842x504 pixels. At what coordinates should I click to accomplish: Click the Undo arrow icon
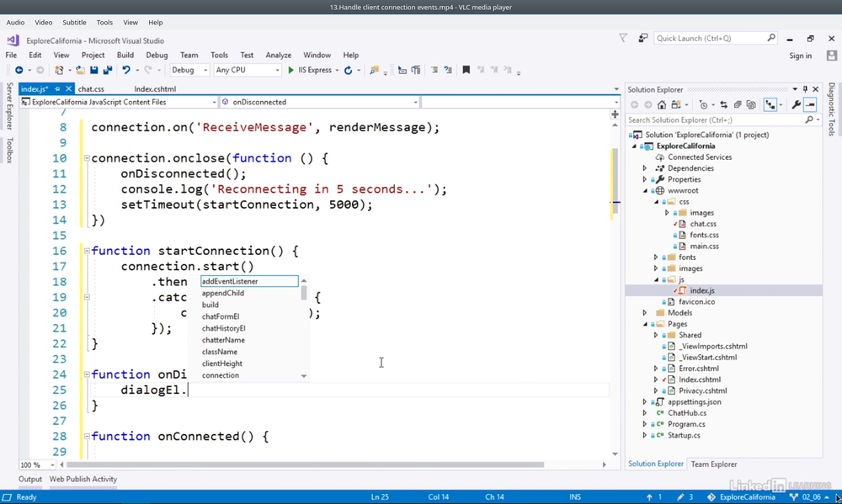coord(125,71)
